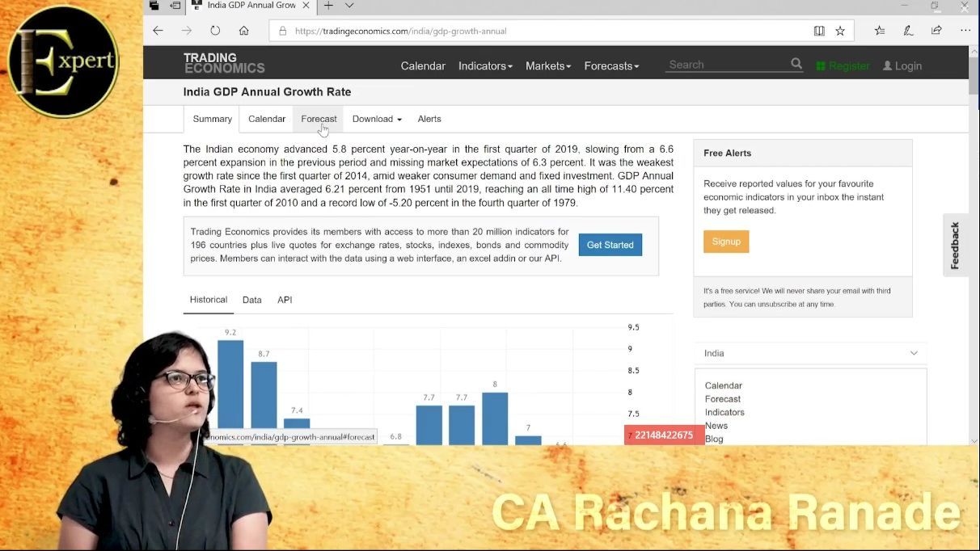Screen dimensions: 980x551
Task: Click the chart bar labeled 8.7
Action: point(264,403)
